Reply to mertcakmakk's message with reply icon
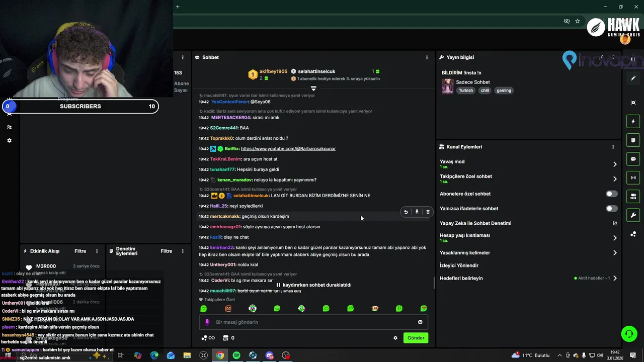 [x=406, y=212]
